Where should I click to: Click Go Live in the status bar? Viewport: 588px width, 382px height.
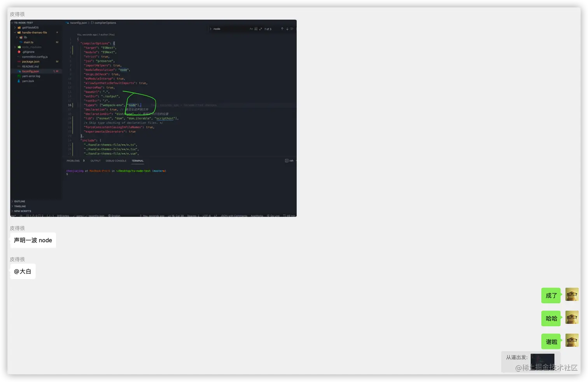273,216
